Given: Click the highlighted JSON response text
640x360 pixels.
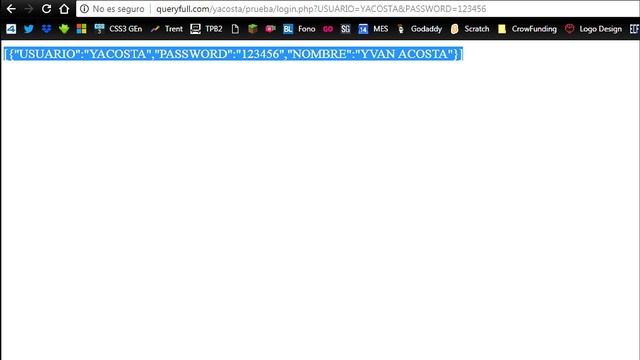Looking at the screenshot, I should [233, 54].
